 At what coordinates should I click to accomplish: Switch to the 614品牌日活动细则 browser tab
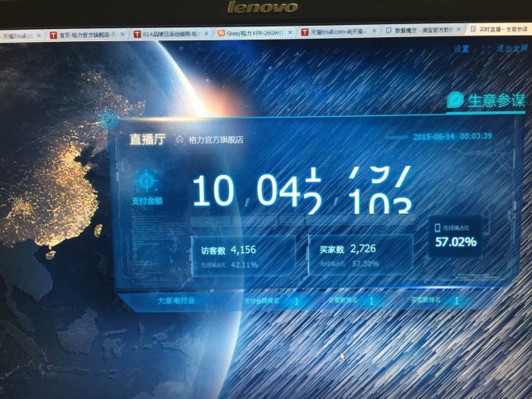tap(170, 34)
